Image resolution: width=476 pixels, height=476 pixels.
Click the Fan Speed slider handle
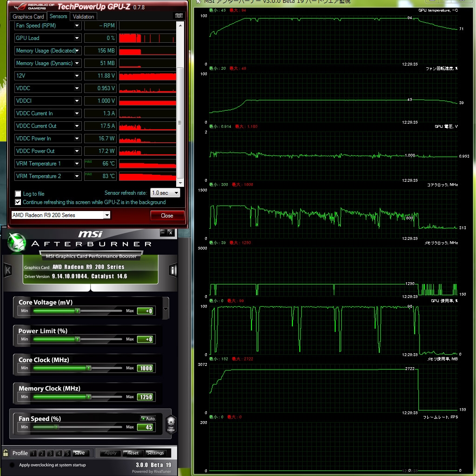coord(57,427)
